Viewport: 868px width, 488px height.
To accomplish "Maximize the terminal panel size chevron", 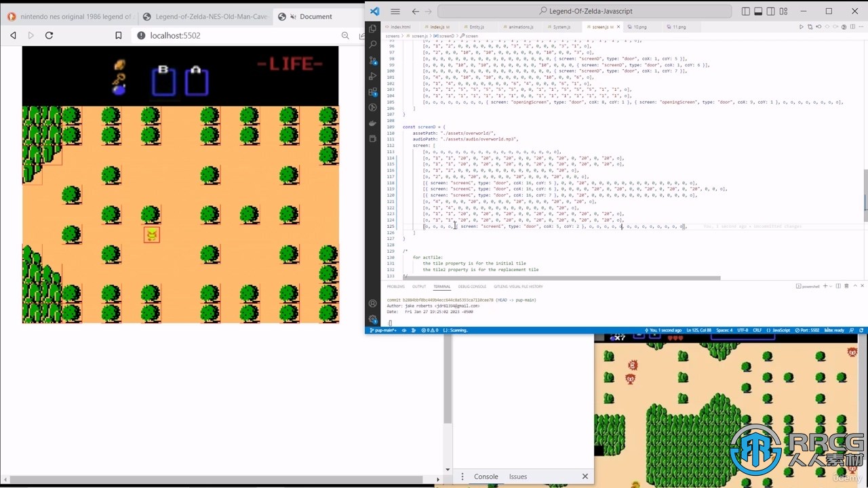I will click(855, 286).
